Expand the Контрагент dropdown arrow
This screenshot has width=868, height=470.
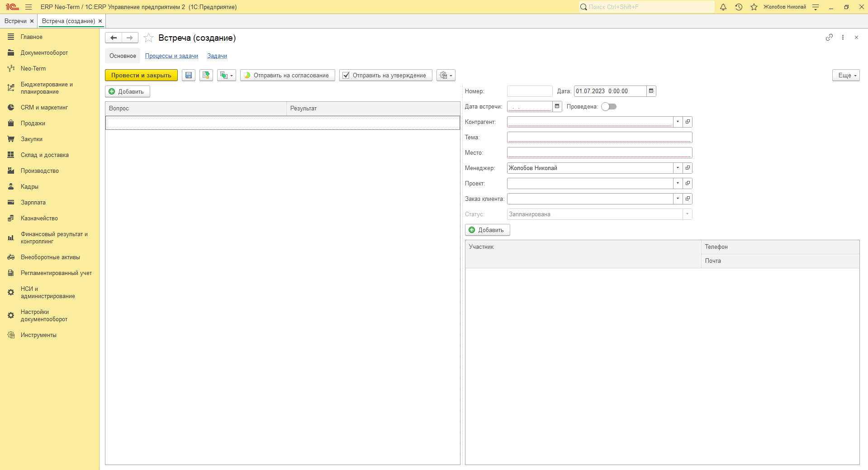point(678,122)
